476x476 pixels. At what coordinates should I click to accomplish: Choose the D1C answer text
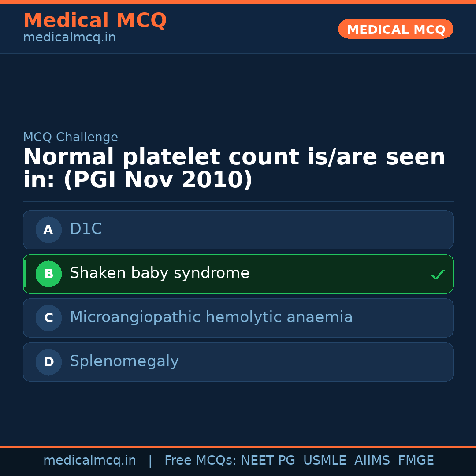click(86, 229)
